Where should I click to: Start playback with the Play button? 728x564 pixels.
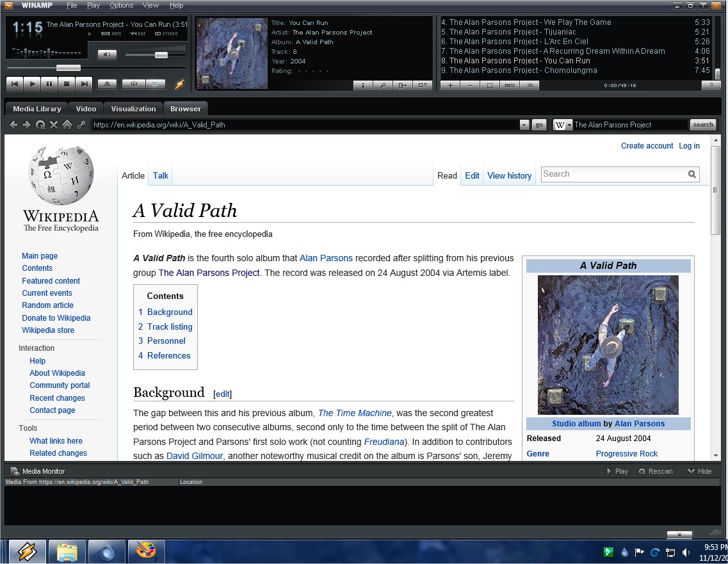click(x=31, y=84)
